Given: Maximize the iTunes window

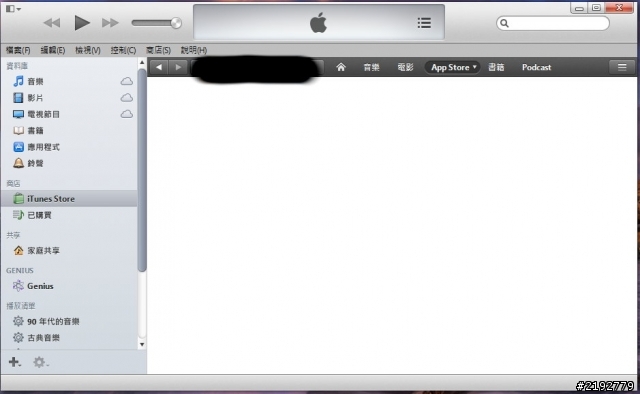Looking at the screenshot, I should [x=596, y=8].
